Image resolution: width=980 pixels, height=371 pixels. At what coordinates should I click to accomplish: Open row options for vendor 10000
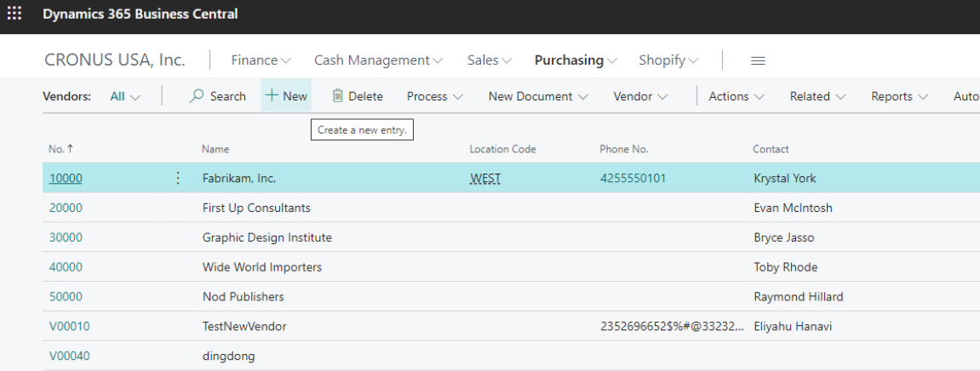click(177, 178)
